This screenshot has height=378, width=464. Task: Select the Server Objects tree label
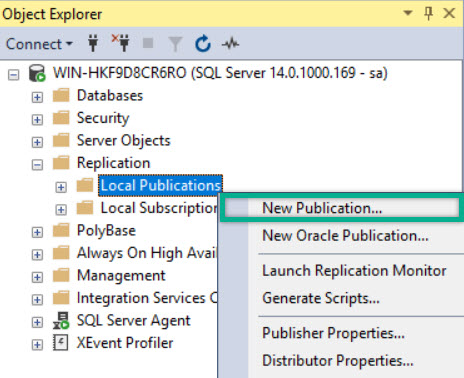point(124,141)
